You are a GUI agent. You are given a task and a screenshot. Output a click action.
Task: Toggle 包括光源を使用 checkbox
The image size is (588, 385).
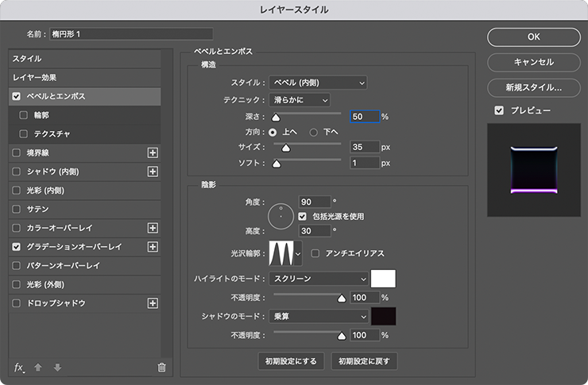point(303,216)
